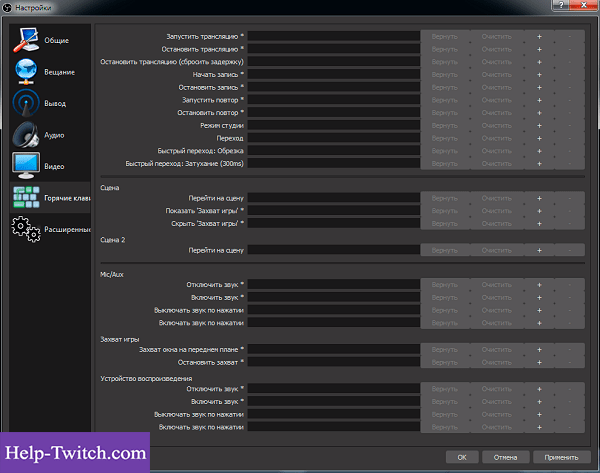
Task: Click plus icon for Запустить трансляцию row
Action: pyautogui.click(x=538, y=36)
